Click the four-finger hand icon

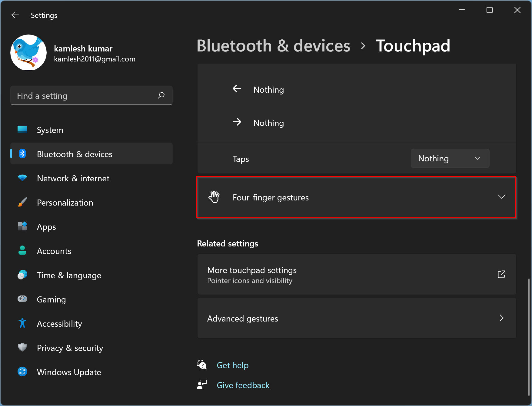coord(214,197)
